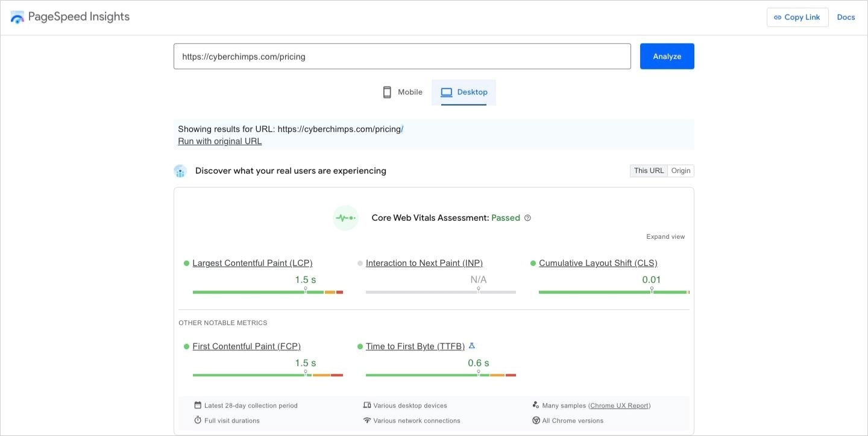Click the OTHER NOTABLE METRICS heading
The height and width of the screenshot is (436, 868).
223,323
